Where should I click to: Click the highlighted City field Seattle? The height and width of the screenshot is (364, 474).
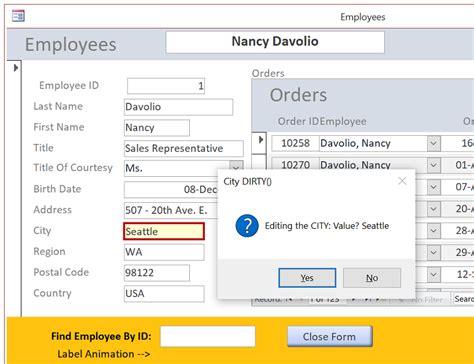click(x=164, y=231)
